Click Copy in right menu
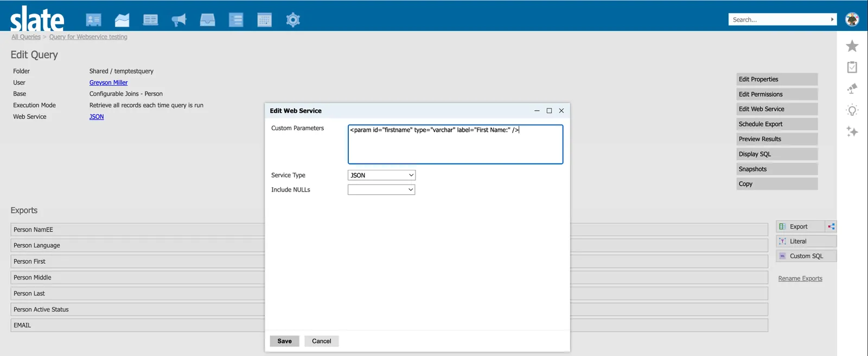The height and width of the screenshot is (356, 868). [x=777, y=184]
